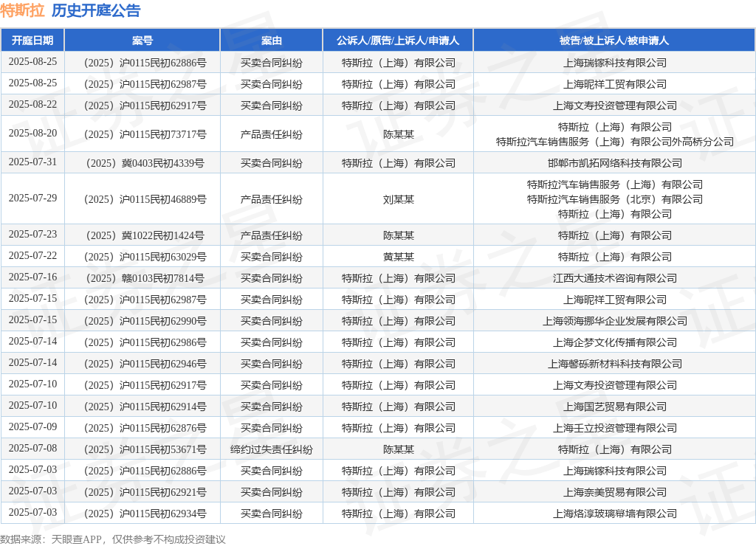The height and width of the screenshot is (546, 756).
Task: Select case number (2025)沪0115民初62990号
Action: pyautogui.click(x=145, y=321)
